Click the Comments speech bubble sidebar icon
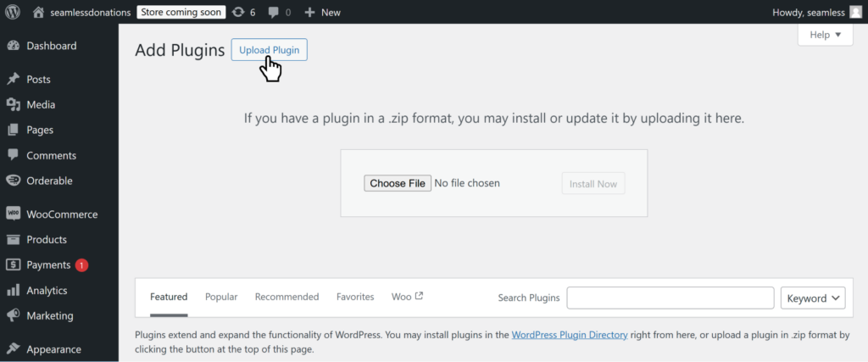The image size is (868, 362). 14,155
